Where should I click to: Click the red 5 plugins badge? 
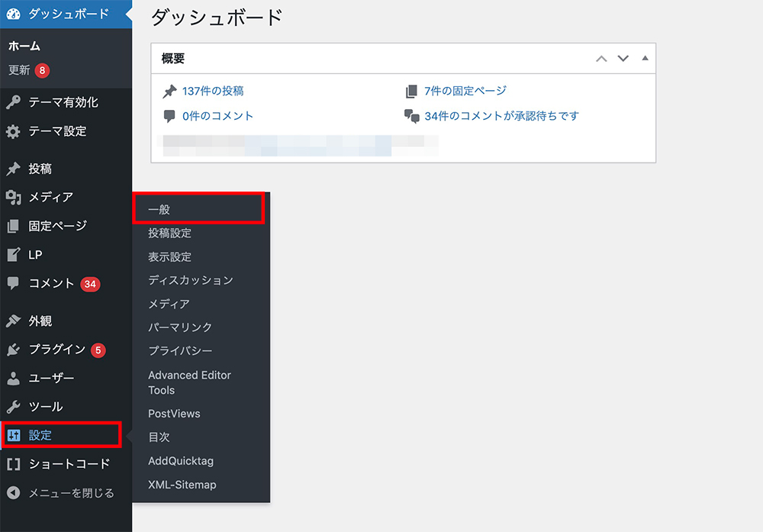(98, 350)
